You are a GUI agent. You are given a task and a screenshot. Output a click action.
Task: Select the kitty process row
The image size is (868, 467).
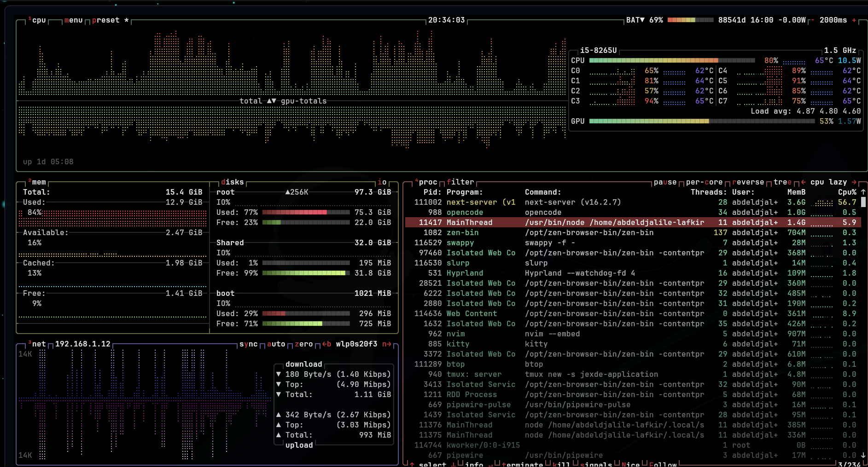[633, 344]
